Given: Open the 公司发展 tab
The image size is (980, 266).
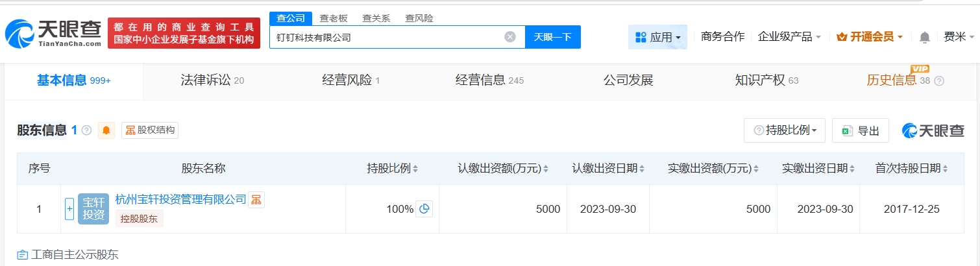Looking at the screenshot, I should click(628, 80).
